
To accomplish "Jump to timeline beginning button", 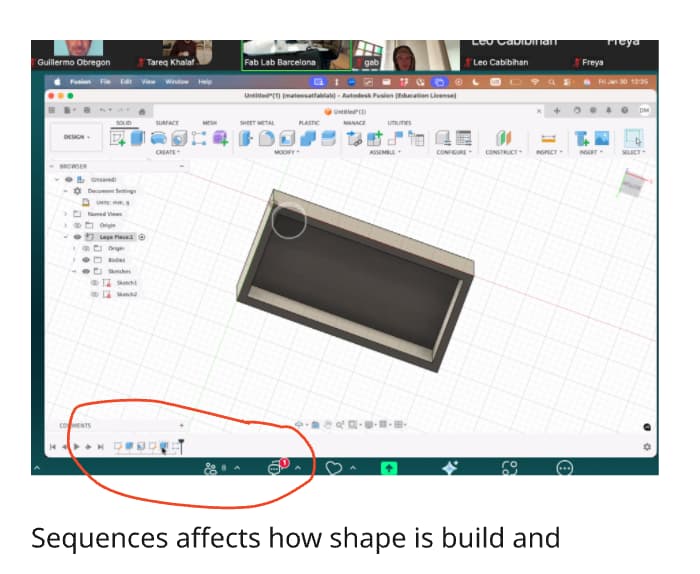I will (x=53, y=447).
